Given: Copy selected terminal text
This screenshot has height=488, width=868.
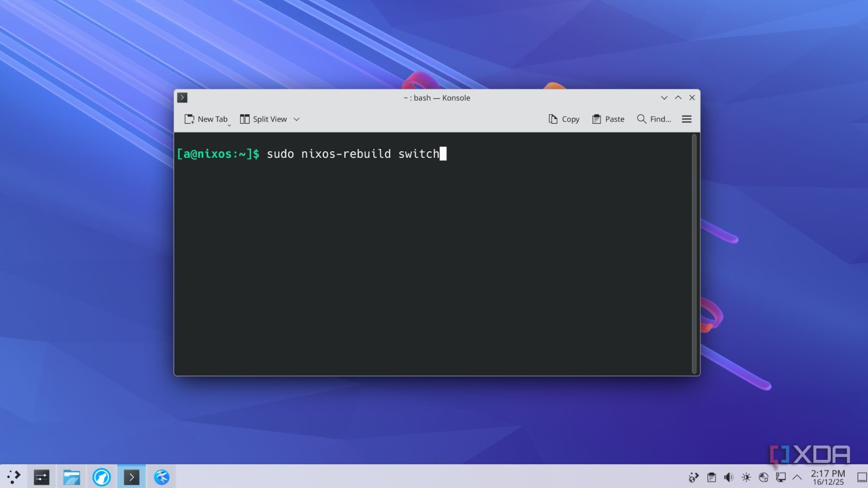Looking at the screenshot, I should click(x=564, y=119).
